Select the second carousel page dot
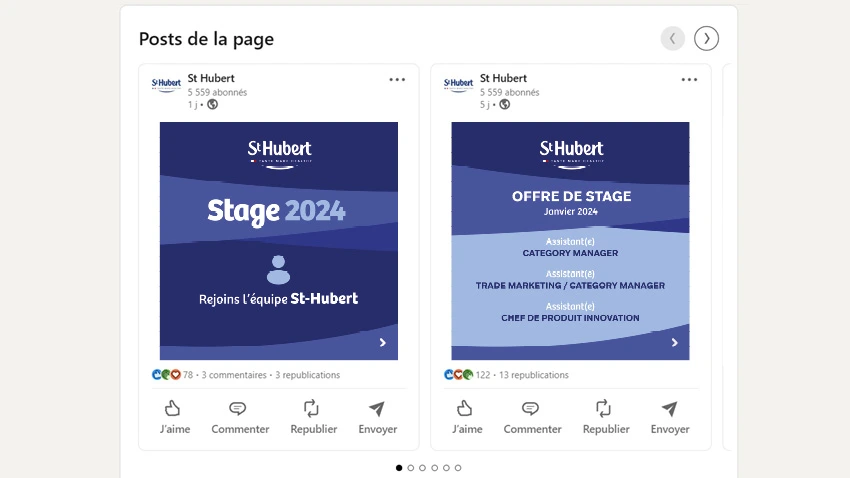The height and width of the screenshot is (478, 850). (411, 468)
